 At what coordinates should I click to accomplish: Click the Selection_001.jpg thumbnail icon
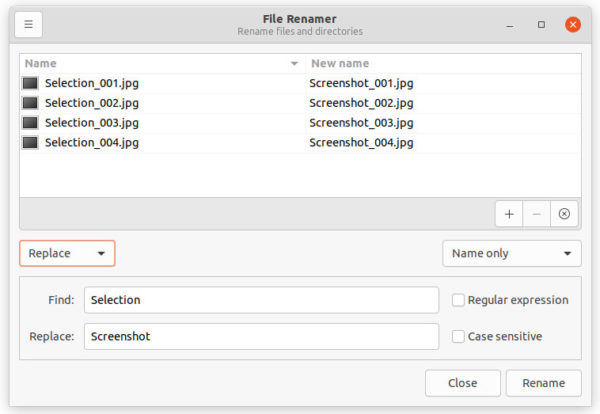(30, 83)
